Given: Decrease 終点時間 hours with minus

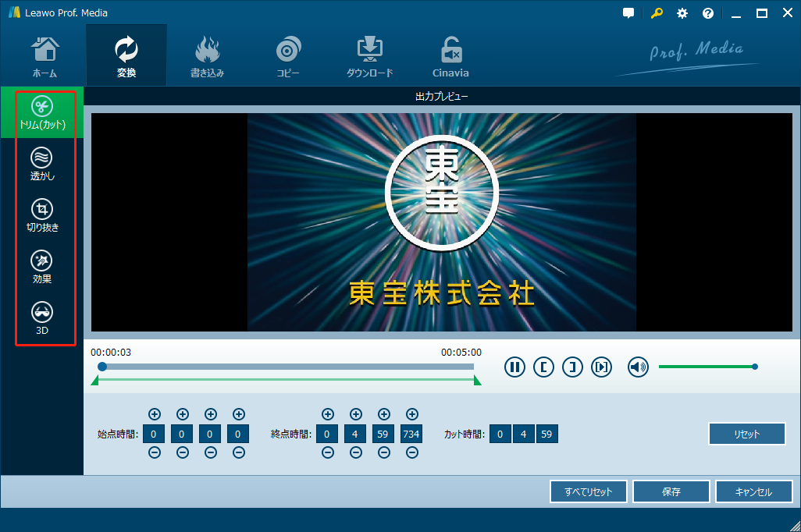Looking at the screenshot, I should 328,452.
